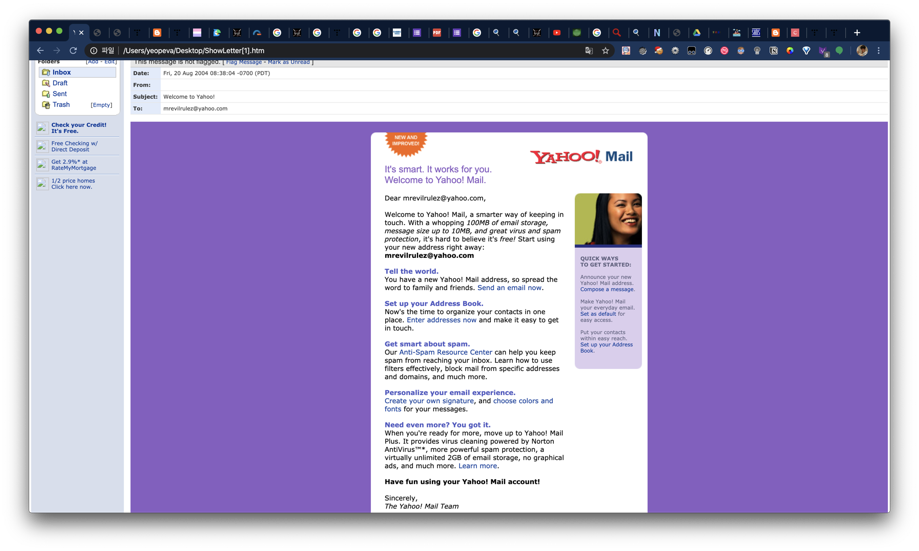Switch to the YouTube tab
This screenshot has width=919, height=551.
click(557, 32)
